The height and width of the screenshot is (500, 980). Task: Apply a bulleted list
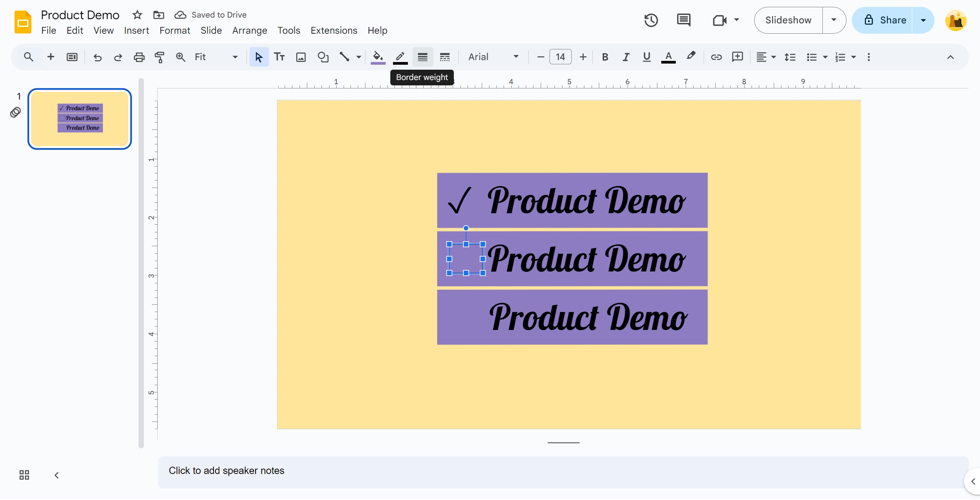(811, 57)
